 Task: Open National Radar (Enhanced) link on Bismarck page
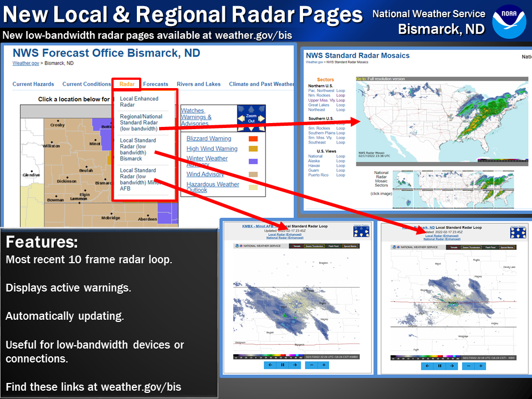pyautogui.click(x=442, y=239)
